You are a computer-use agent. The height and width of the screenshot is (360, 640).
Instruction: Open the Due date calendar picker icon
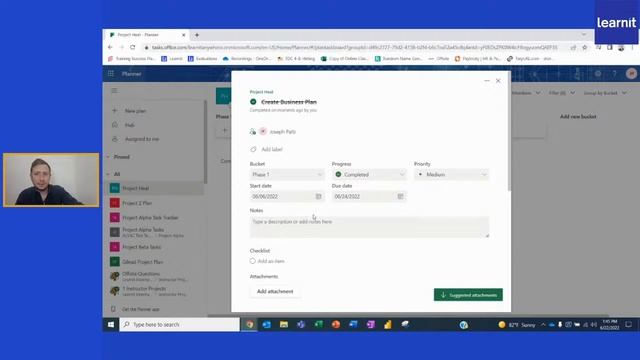point(400,196)
